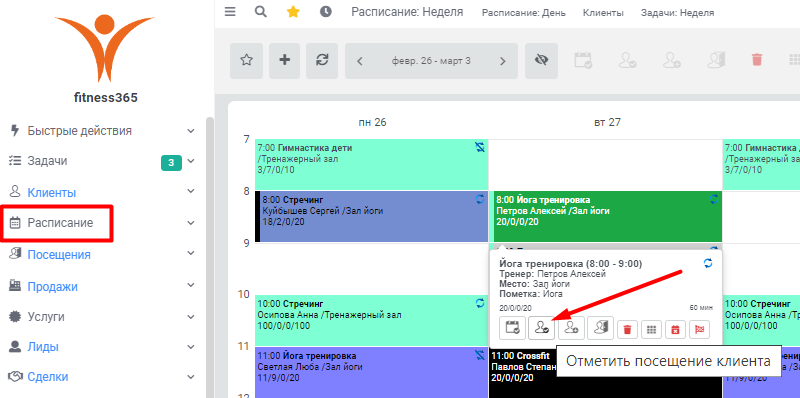Click date range февр. 26 - март 3
Viewport: 800px width, 398px height.
pyautogui.click(x=431, y=61)
